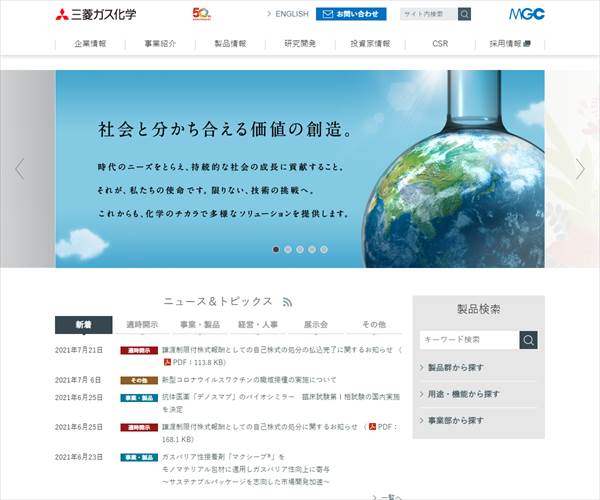Click the site search magnifier icon
The height and width of the screenshot is (500, 600).
coord(464,14)
